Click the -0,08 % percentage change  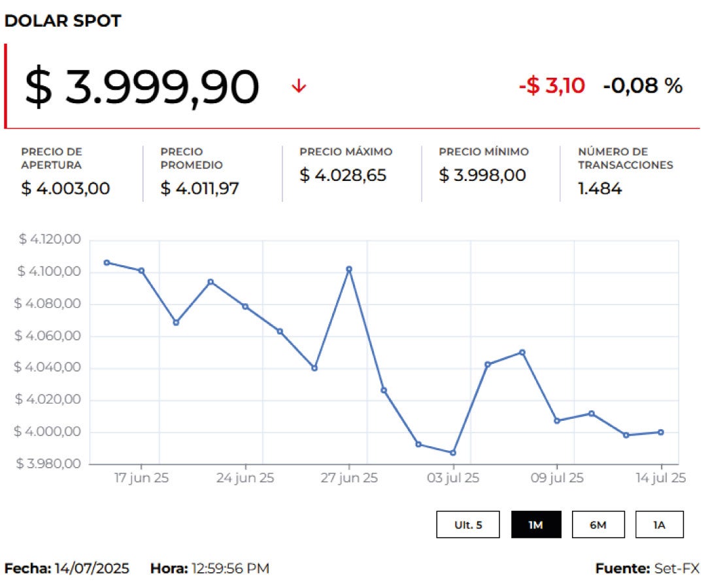pos(643,86)
